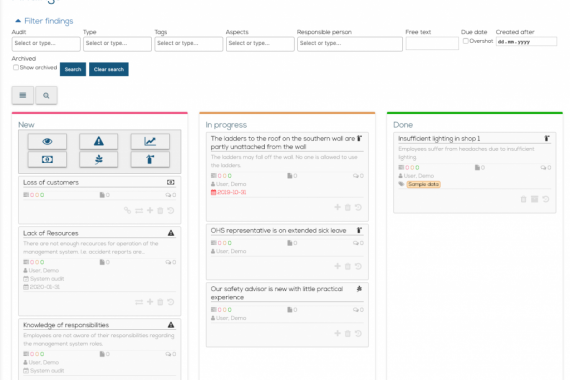
Task: Open the Audit filter dropdown
Action: point(46,44)
